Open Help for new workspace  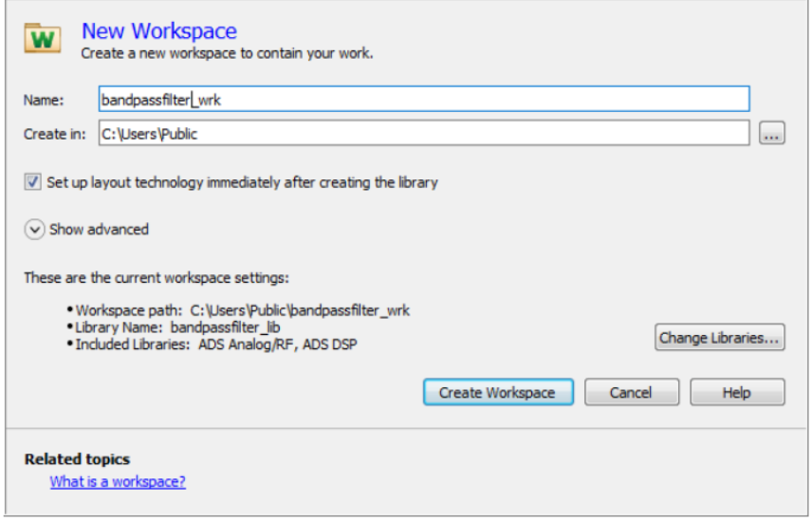click(x=737, y=392)
